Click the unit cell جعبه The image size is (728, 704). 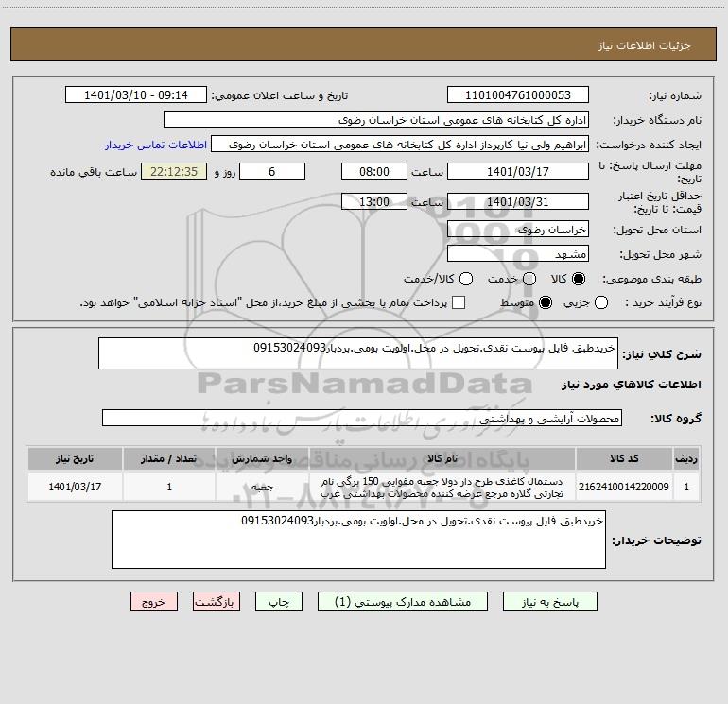[x=262, y=487]
